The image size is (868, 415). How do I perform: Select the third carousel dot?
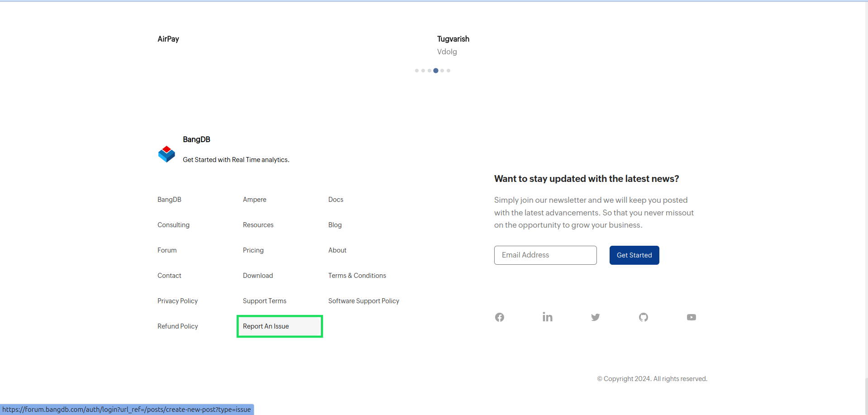(x=429, y=71)
